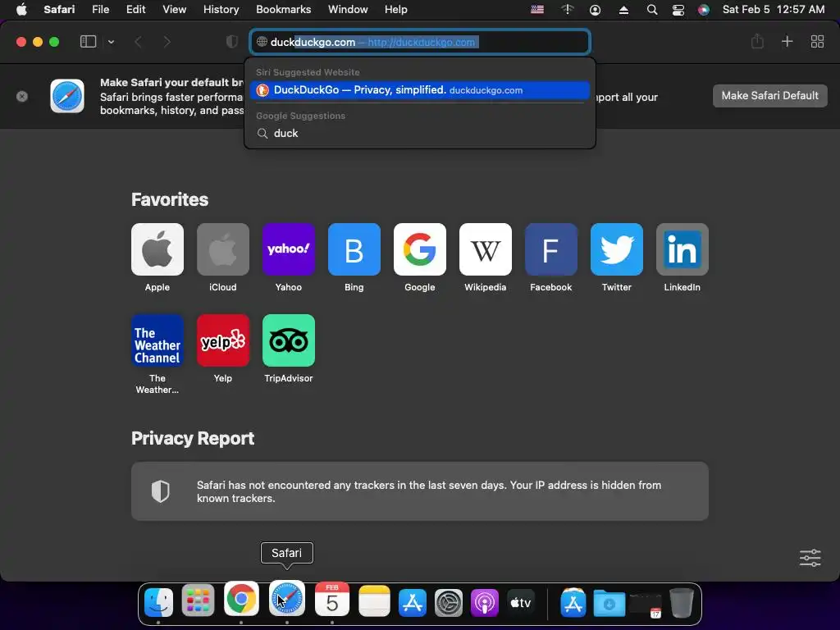
Task: Open a new tab with plus icon
Action: [787, 41]
